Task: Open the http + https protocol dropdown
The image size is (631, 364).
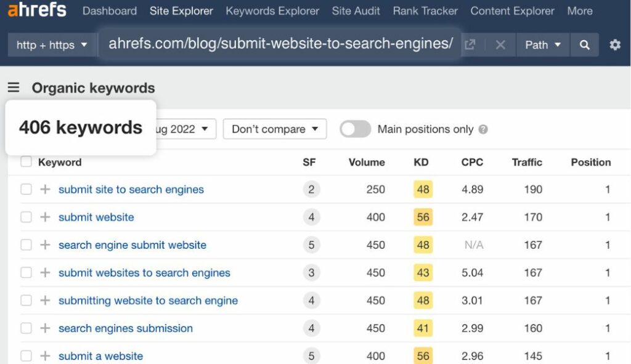Action: [52, 44]
